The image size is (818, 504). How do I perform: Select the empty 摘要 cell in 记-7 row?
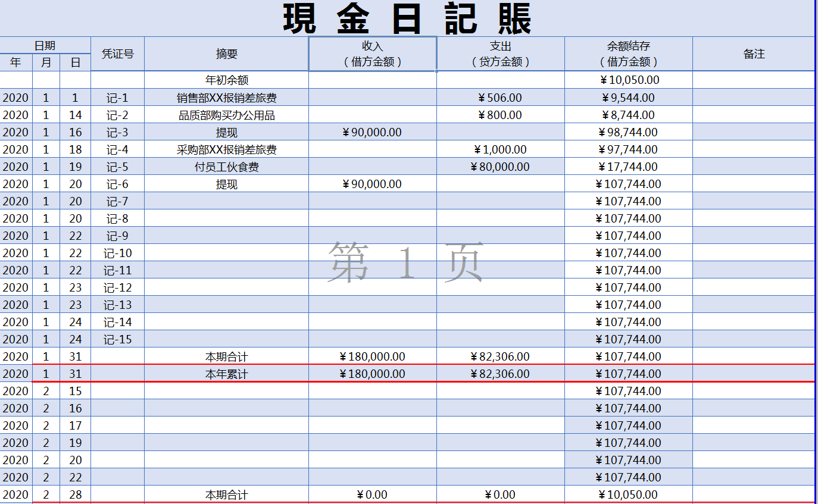(227, 201)
